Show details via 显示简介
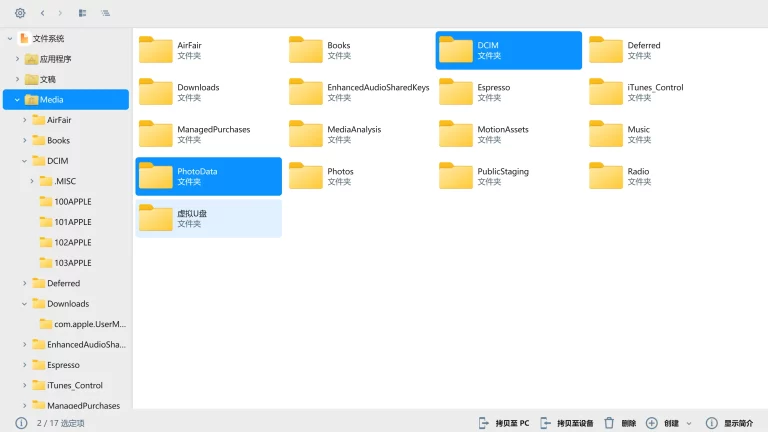768x432 pixels. [x=729, y=423]
